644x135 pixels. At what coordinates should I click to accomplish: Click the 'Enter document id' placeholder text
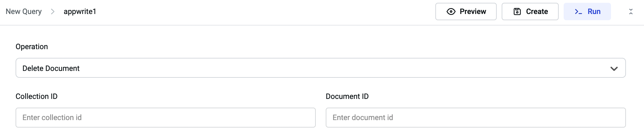coord(363,118)
